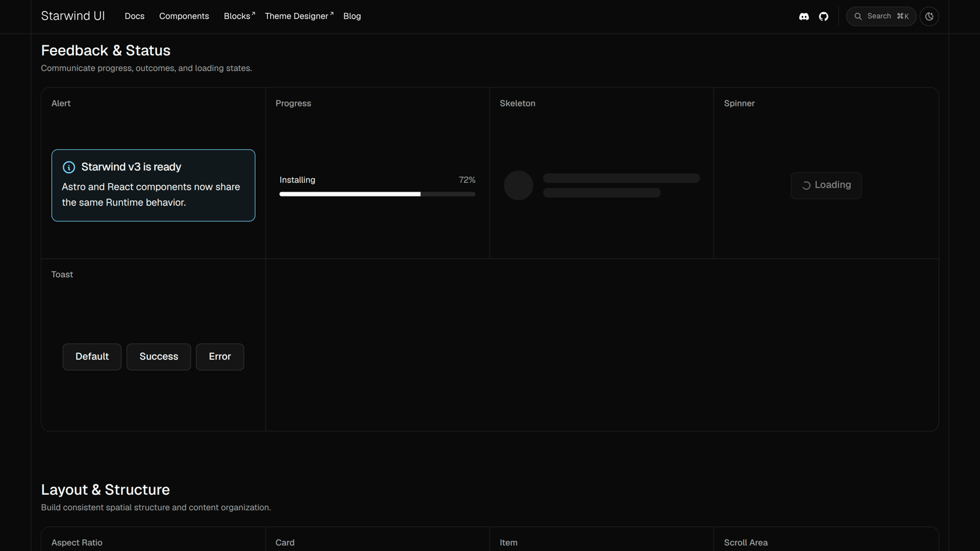
Task: Trigger the Default toast button
Action: click(92, 357)
